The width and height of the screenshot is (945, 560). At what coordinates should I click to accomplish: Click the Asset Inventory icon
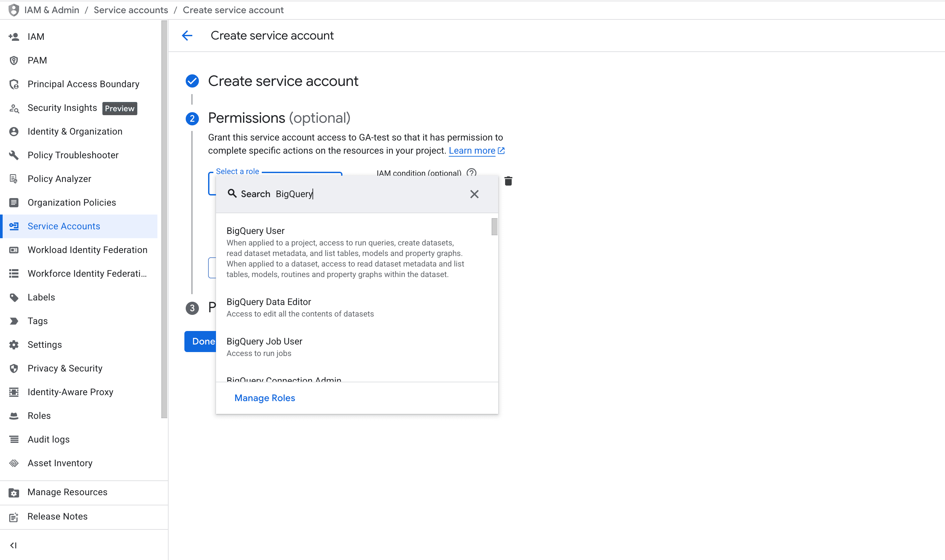click(x=14, y=463)
